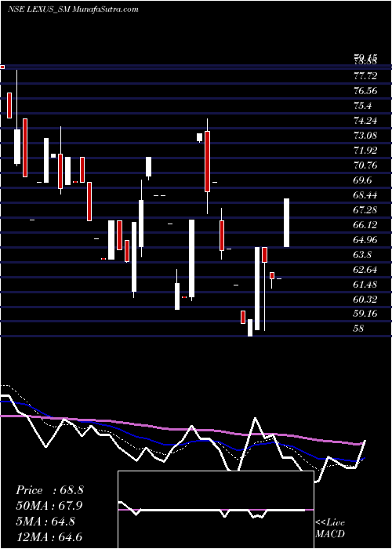Click the Price : 68.8 readout
392x549 pixels.
tap(49, 490)
